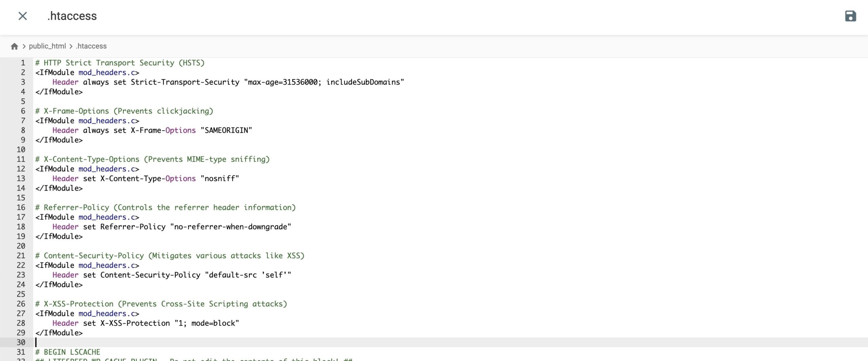Close the .htaccess editor
This screenshot has width=868, height=361.
[x=23, y=16]
